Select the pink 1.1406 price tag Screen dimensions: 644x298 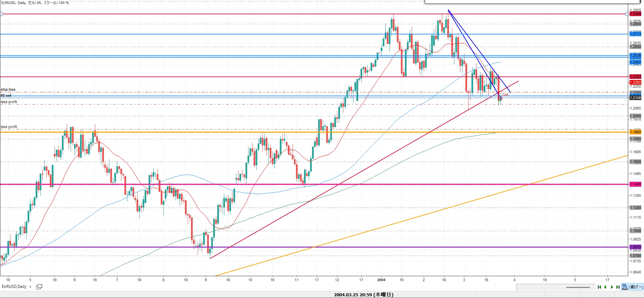tap(635, 184)
